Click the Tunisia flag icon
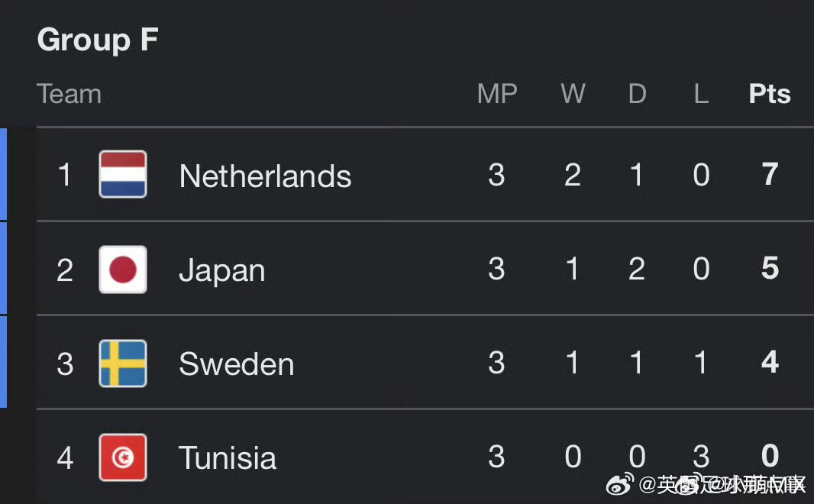The width and height of the screenshot is (814, 504). tap(123, 457)
